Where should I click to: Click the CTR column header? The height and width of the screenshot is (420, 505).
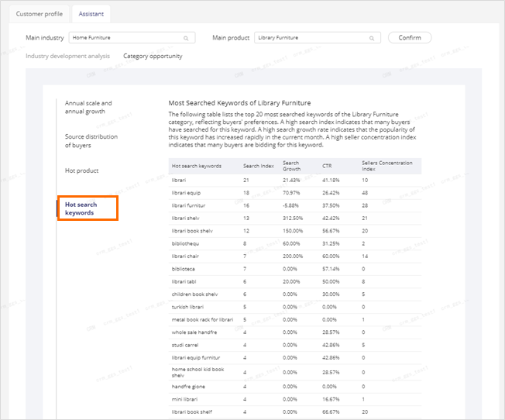(327, 166)
